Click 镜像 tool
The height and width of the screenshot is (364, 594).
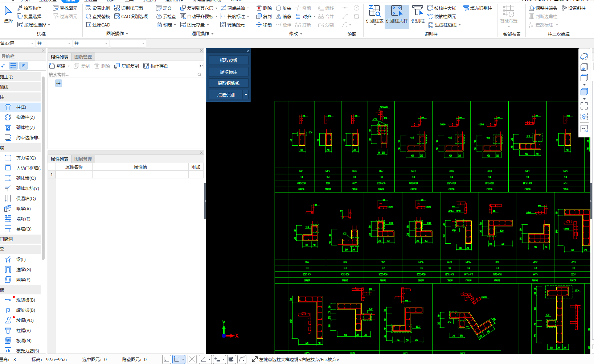(x=284, y=16)
